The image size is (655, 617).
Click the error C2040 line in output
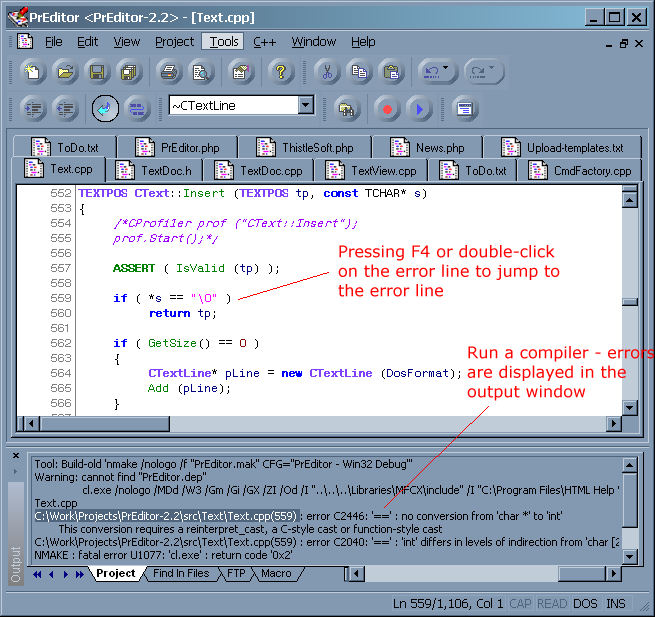327,542
